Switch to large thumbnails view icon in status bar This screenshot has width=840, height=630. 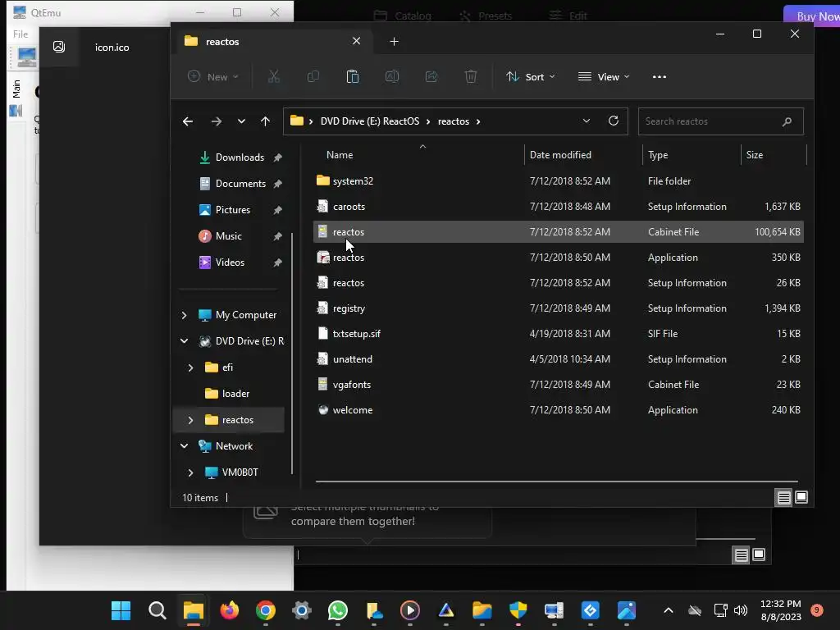tap(801, 498)
